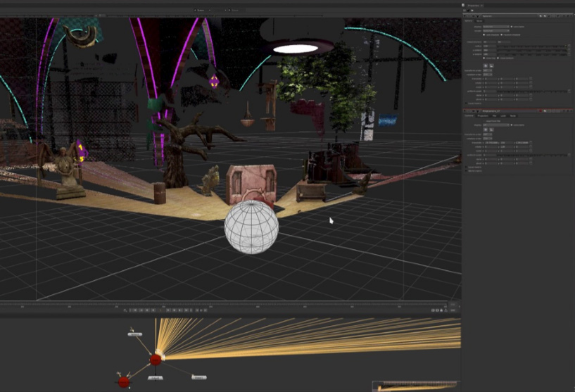
Task: Select the large red Scene node in node graph
Action: pos(156,360)
